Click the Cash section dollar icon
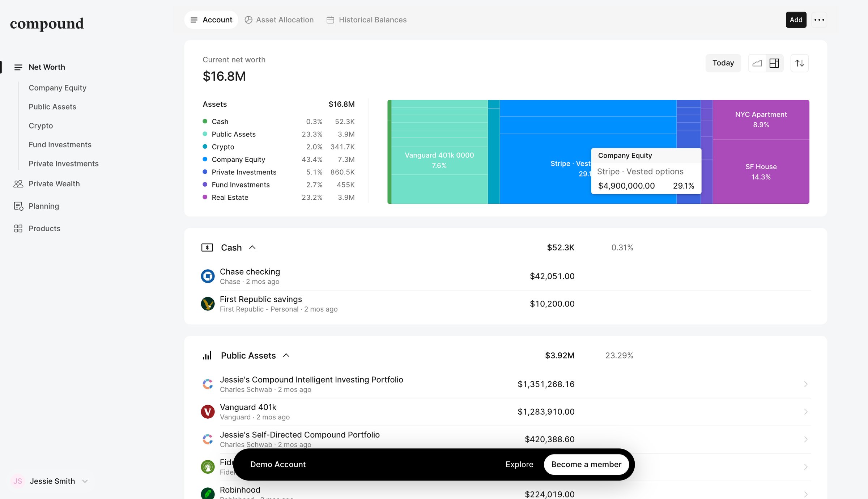 click(x=207, y=248)
